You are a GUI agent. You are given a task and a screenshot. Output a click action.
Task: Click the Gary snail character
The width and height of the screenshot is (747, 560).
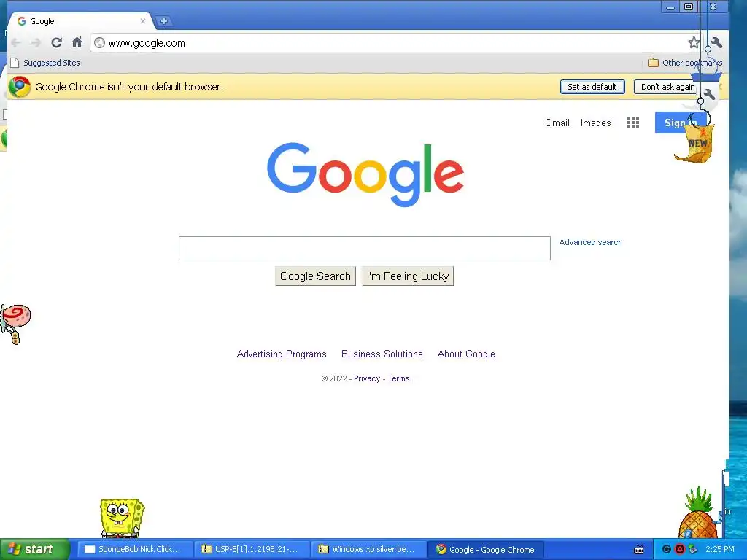(x=15, y=324)
